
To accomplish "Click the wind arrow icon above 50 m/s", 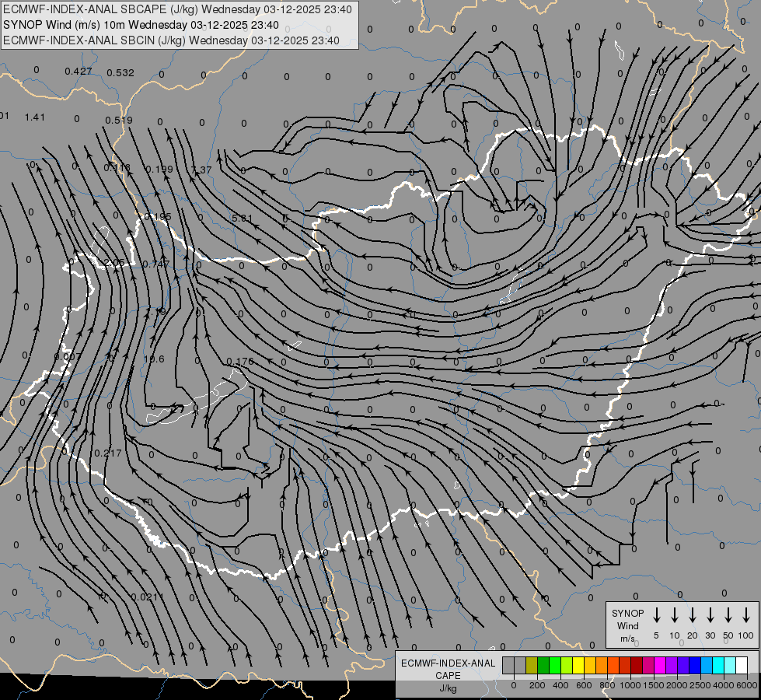I will pos(728,614).
